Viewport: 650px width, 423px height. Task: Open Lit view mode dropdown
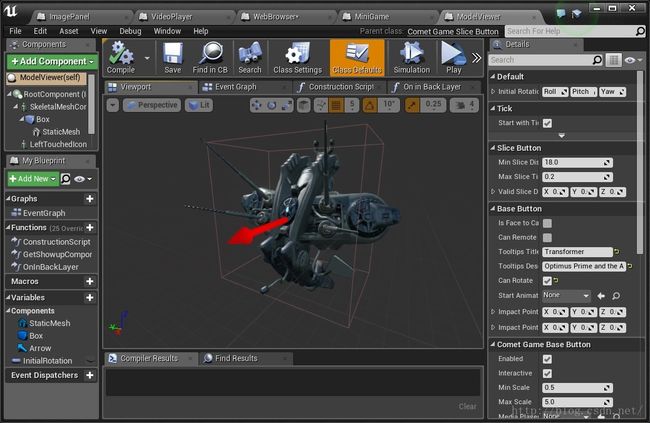199,105
